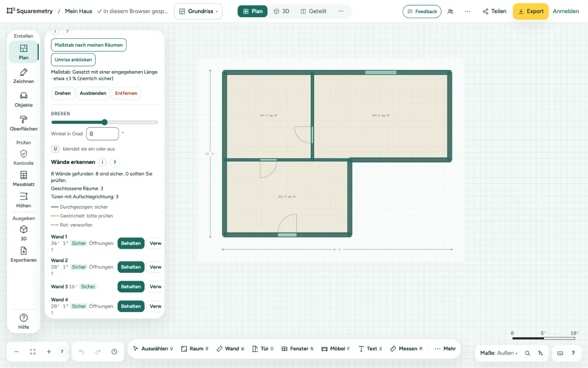Select the Fenster tool
The width and height of the screenshot is (588, 368).
[x=297, y=349]
